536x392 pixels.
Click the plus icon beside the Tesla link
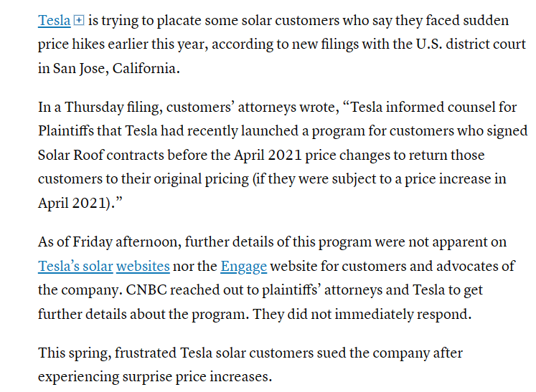coord(79,21)
